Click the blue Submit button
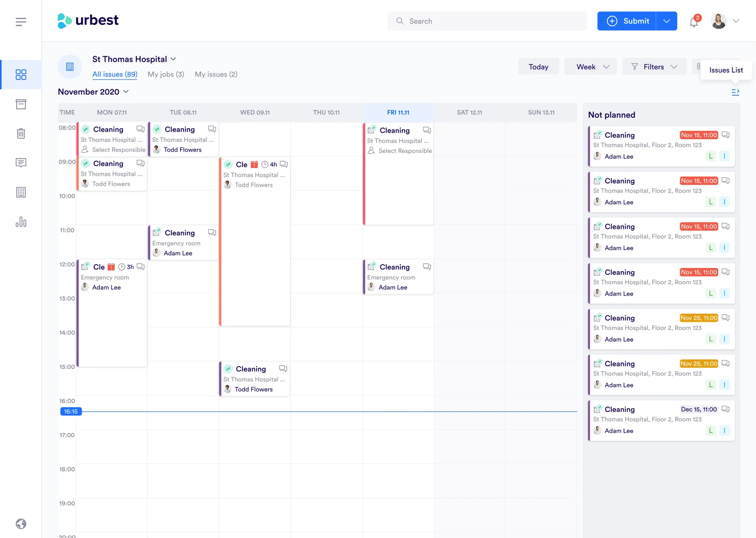The width and height of the screenshot is (756, 538). pos(627,21)
